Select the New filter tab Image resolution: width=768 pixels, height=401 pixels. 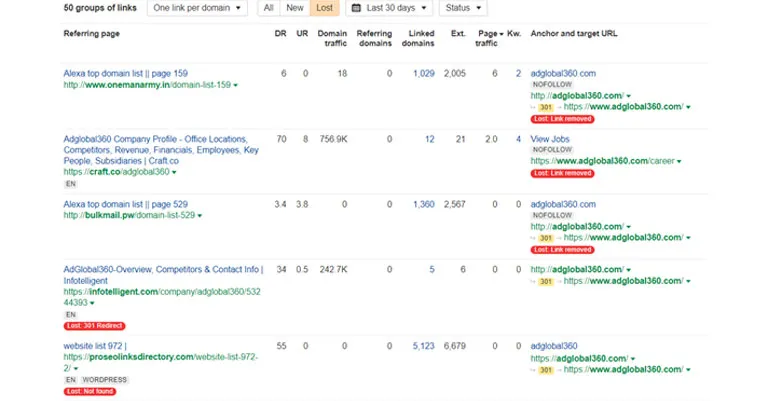coord(295,8)
